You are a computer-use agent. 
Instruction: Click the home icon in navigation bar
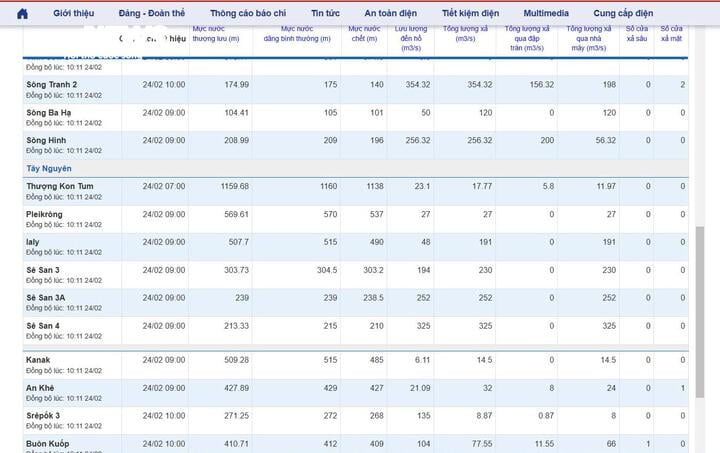pyautogui.click(x=22, y=13)
